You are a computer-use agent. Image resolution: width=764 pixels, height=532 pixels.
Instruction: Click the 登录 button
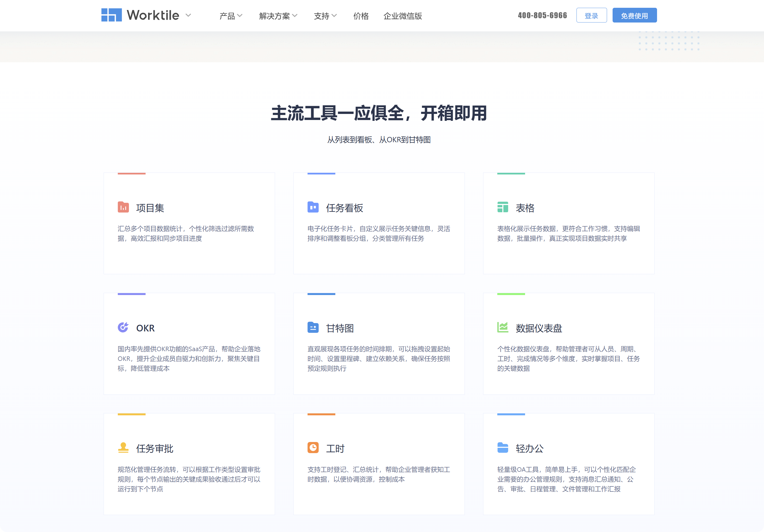coord(592,15)
